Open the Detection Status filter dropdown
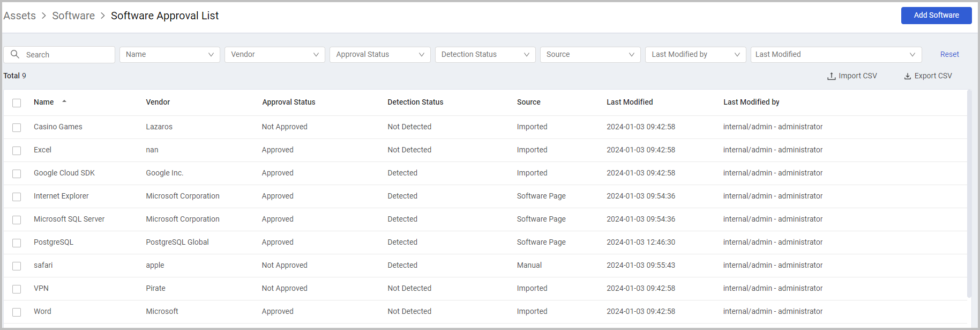Screen dimensions: 980x330 click(x=485, y=54)
